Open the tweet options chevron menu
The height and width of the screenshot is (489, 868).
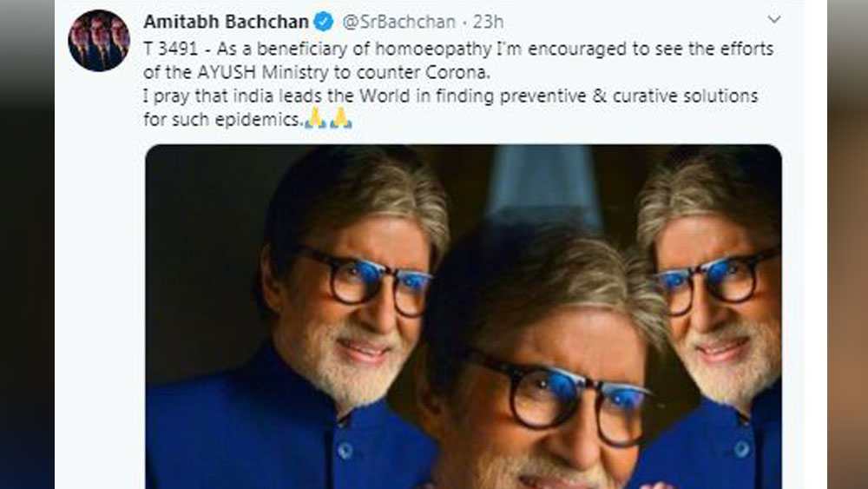774,19
